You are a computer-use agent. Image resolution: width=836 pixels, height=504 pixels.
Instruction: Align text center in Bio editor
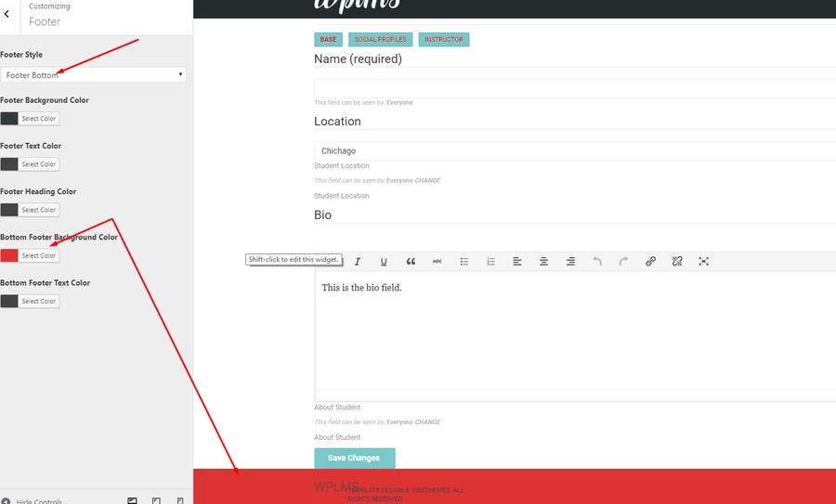pos(543,261)
